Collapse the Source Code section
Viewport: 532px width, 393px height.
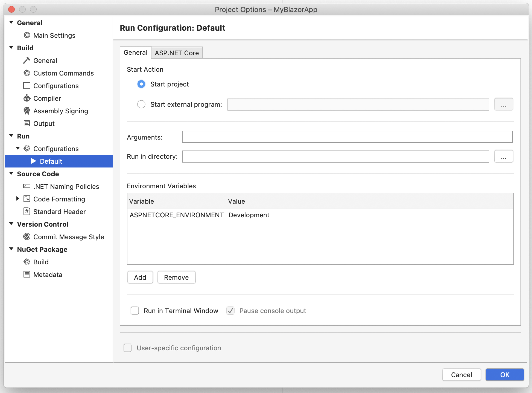[x=11, y=173]
